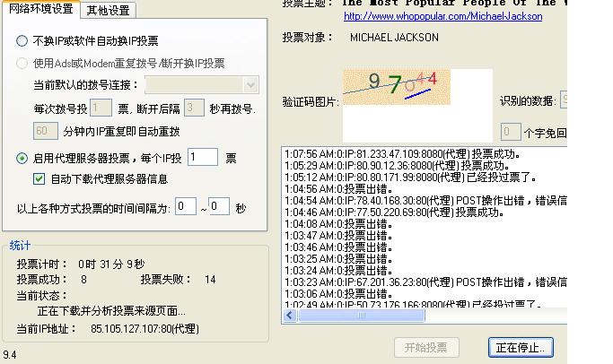
Task: Select 不换IP或软件自动换IP投票 radio option
Action: (22, 41)
